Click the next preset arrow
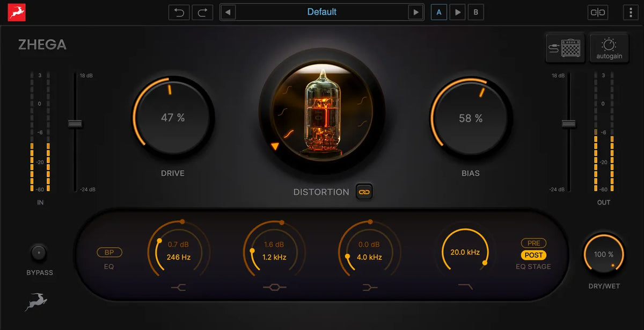The image size is (644, 330). (417, 12)
